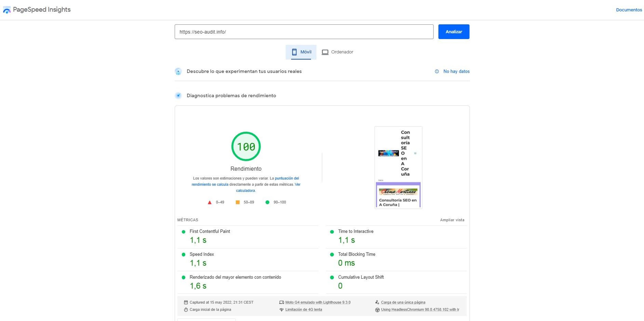Click the calendar icon beside Captured at
Screen dimensions: 644x321
[x=186, y=302]
